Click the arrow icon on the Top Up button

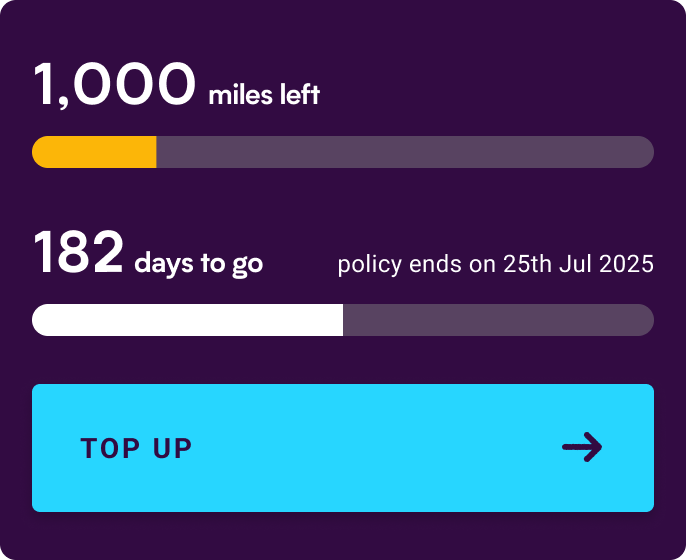coord(582,447)
